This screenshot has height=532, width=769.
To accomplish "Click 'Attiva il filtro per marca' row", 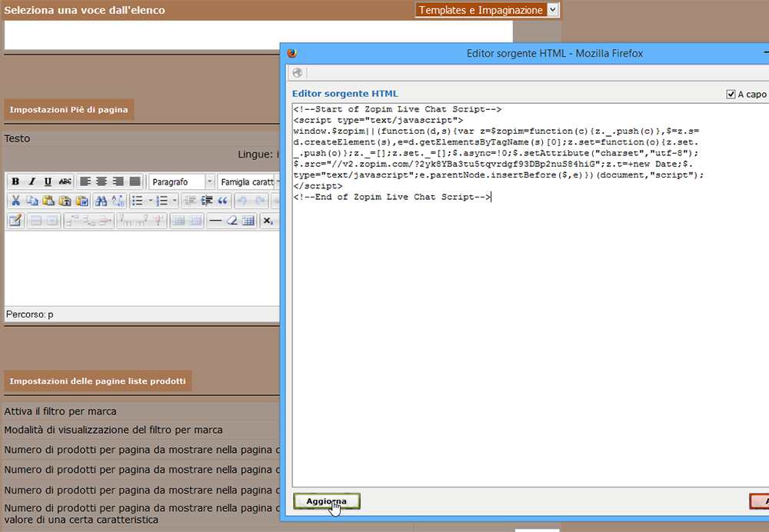I will click(60, 411).
